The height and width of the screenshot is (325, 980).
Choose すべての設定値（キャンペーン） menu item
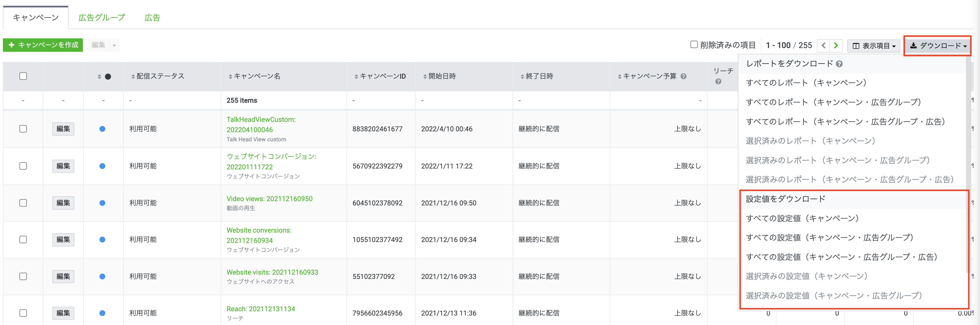pos(802,219)
